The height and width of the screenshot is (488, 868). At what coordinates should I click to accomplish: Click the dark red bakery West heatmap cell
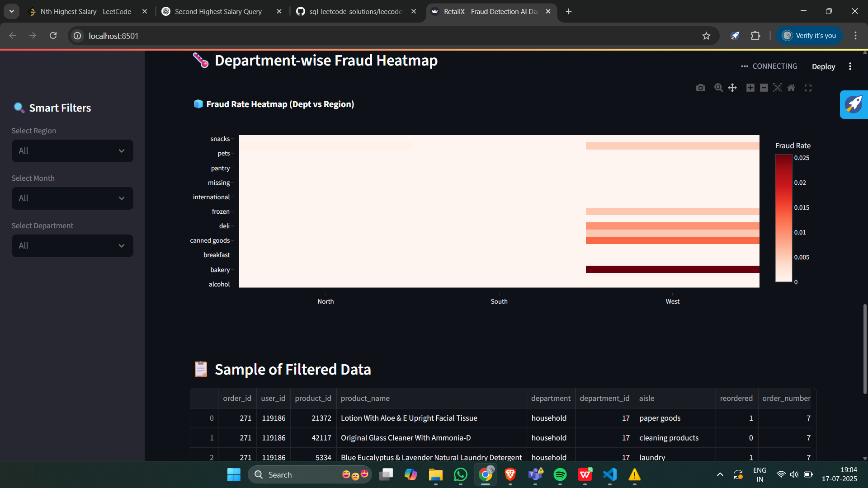click(x=672, y=269)
